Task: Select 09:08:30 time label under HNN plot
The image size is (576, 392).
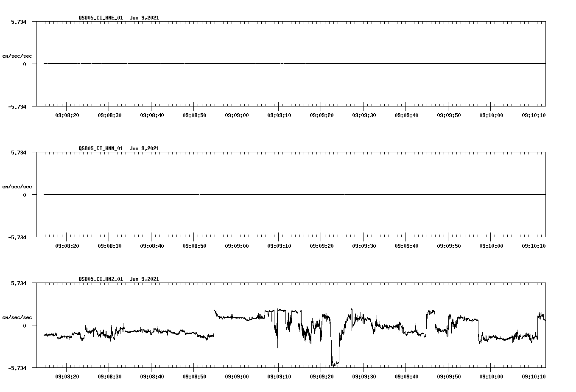Action: point(109,246)
